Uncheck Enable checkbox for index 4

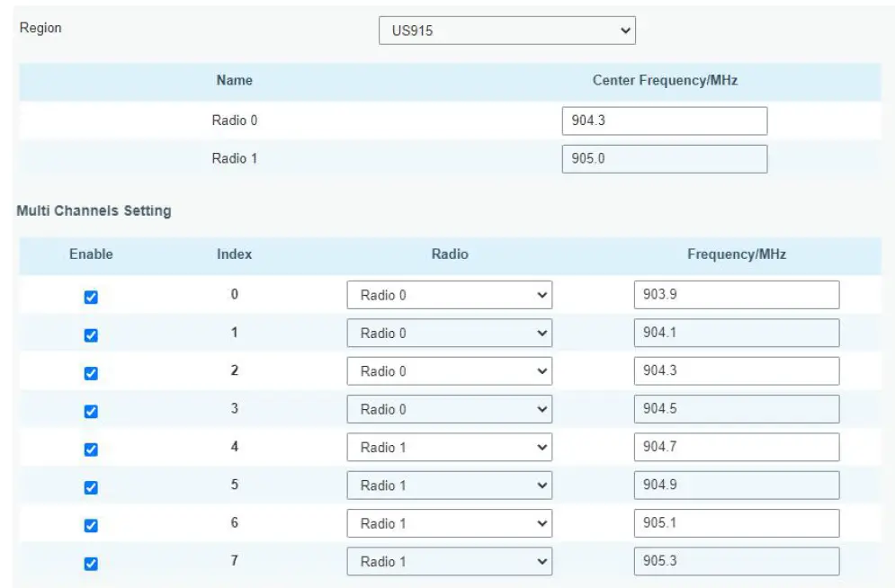coord(91,450)
